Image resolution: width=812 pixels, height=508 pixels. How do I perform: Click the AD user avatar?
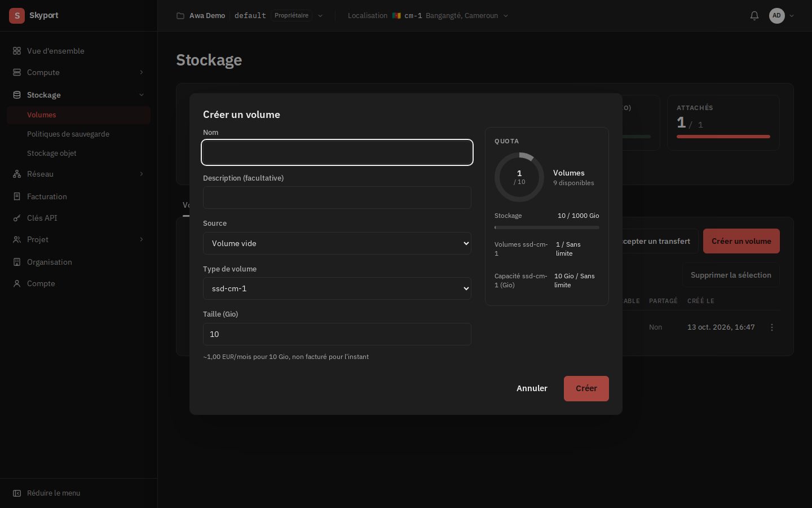point(777,16)
